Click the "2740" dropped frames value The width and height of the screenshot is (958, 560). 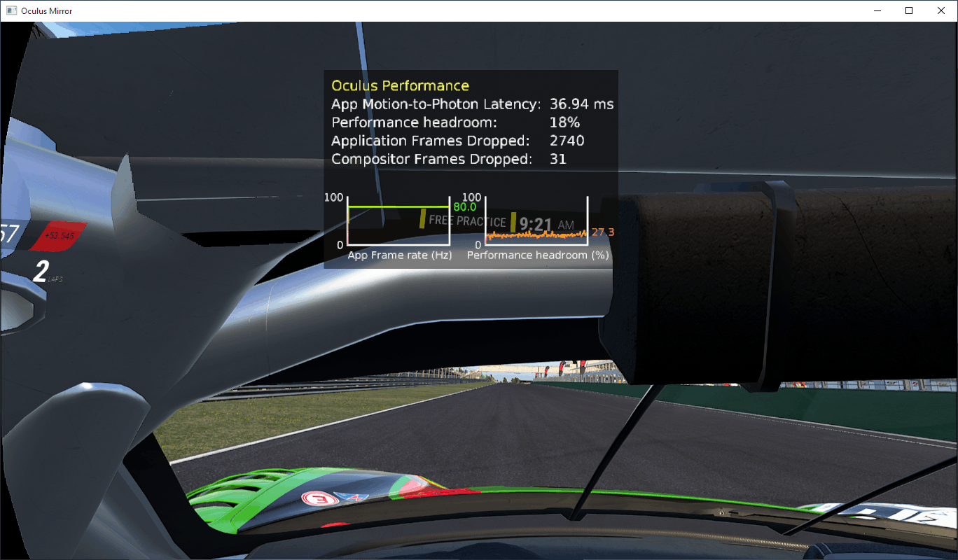click(567, 141)
